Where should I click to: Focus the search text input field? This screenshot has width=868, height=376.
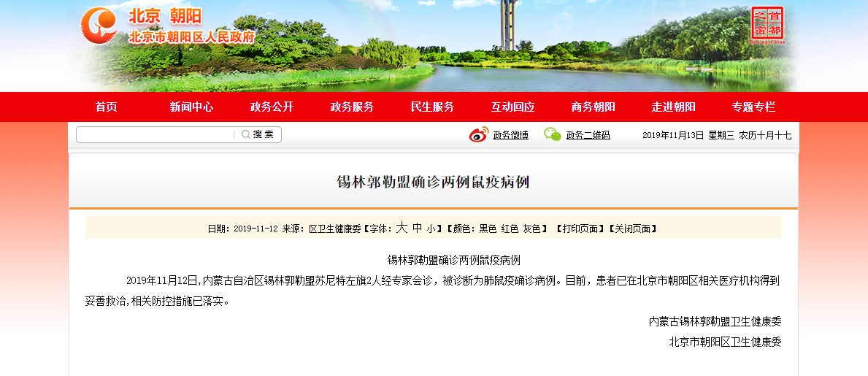point(155,134)
